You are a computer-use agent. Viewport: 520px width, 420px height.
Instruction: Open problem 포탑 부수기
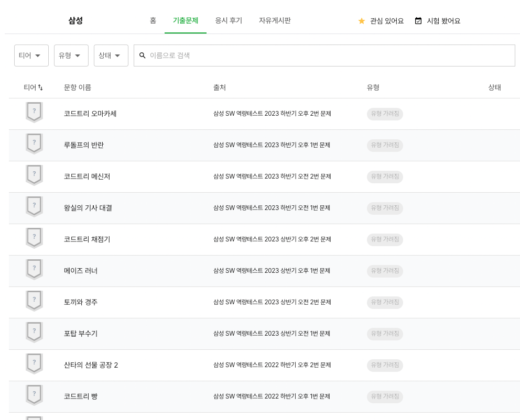pyautogui.click(x=81, y=334)
